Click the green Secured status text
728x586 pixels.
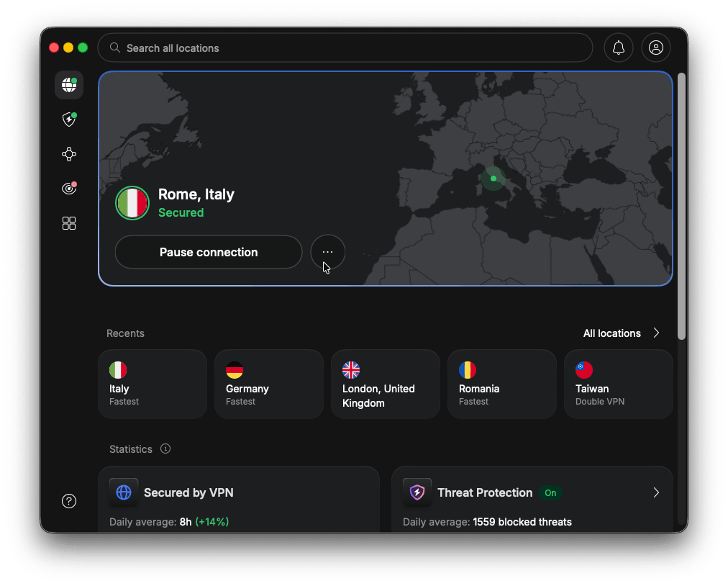[x=181, y=212]
